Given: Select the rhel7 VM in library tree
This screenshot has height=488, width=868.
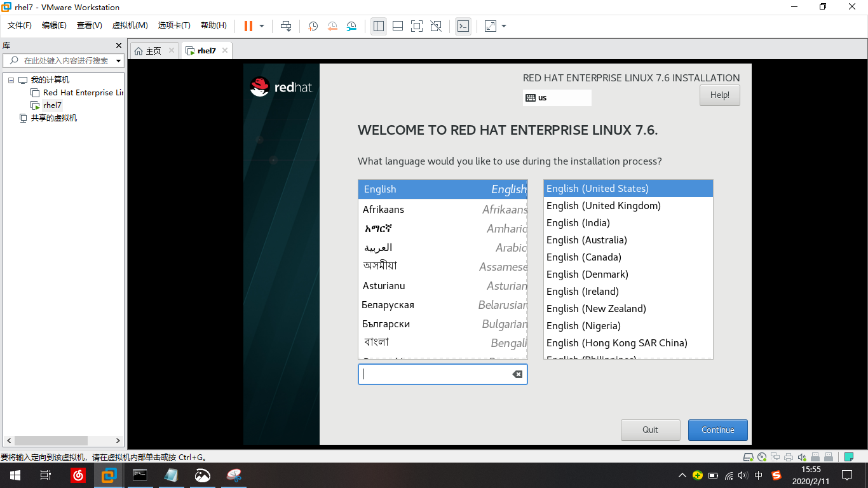Looking at the screenshot, I should click(x=52, y=105).
